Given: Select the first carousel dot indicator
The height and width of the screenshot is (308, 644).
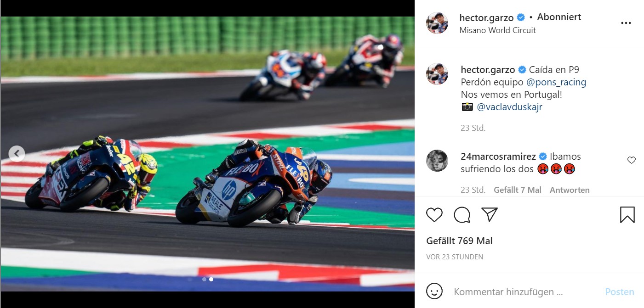Looking at the screenshot, I should [x=204, y=279].
